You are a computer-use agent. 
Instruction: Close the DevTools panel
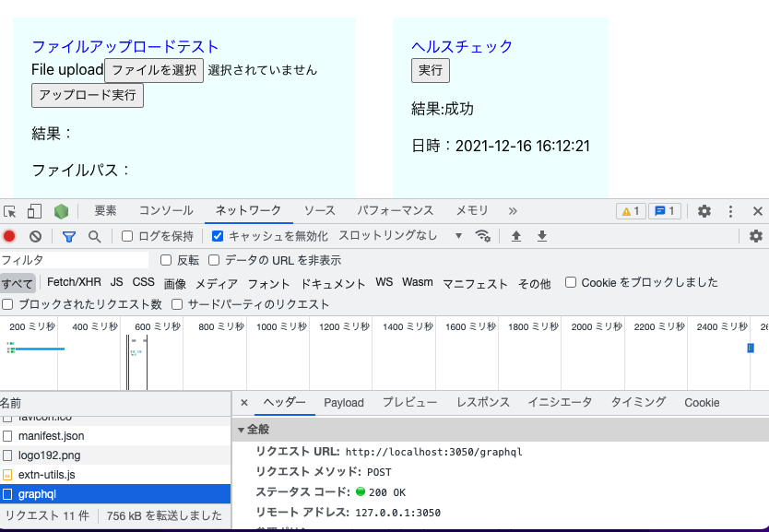click(758, 211)
